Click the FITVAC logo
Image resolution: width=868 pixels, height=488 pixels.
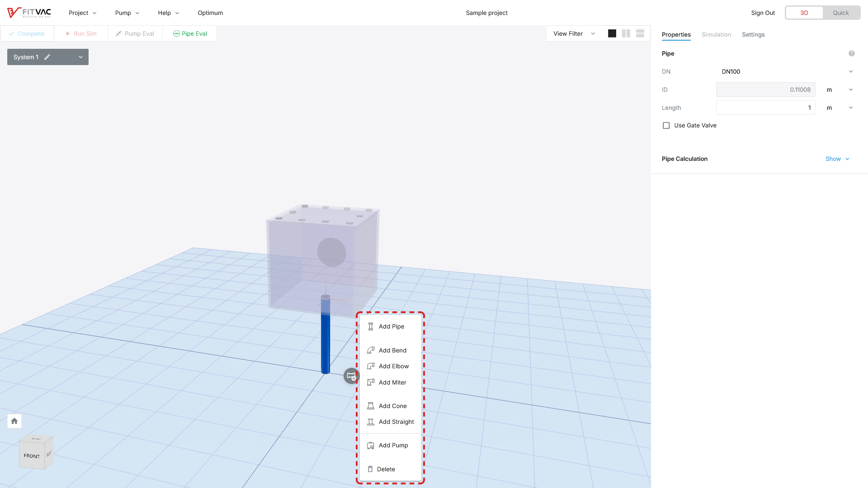click(x=29, y=13)
